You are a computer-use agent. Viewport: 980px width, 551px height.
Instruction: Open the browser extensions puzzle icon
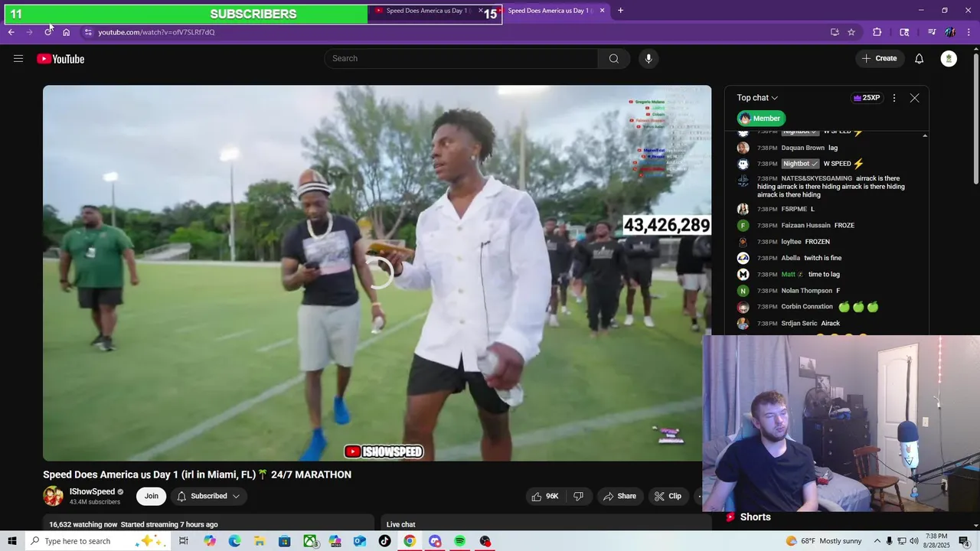(x=877, y=32)
